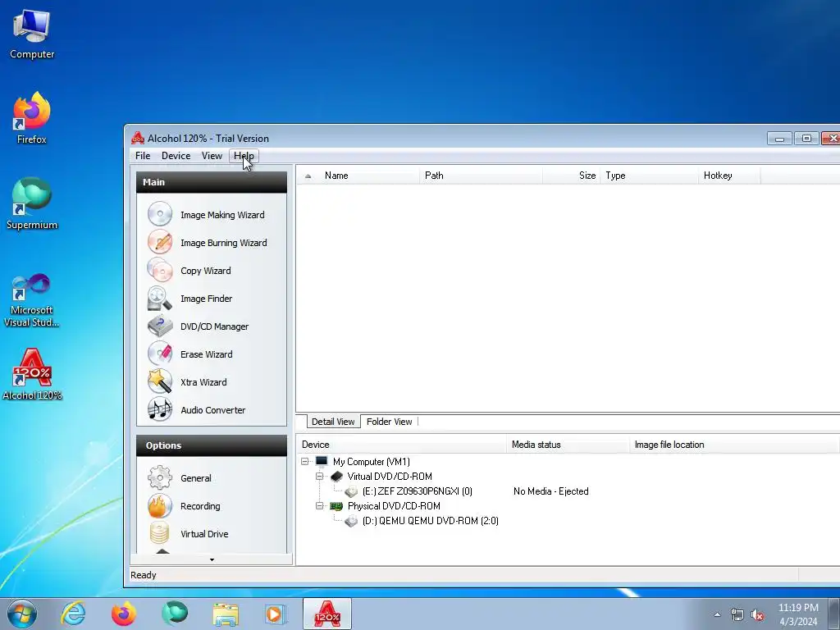The image size is (840, 630).
Task: Open the View menu
Action: [212, 156]
